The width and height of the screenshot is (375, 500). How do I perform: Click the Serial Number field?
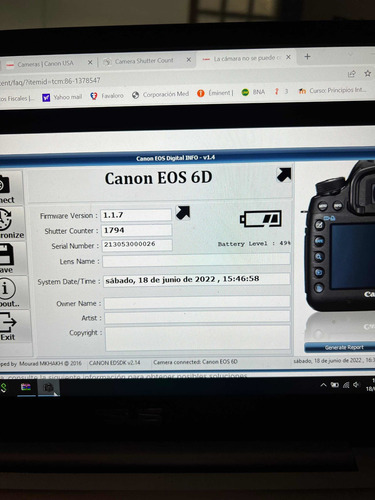pyautogui.click(x=137, y=245)
